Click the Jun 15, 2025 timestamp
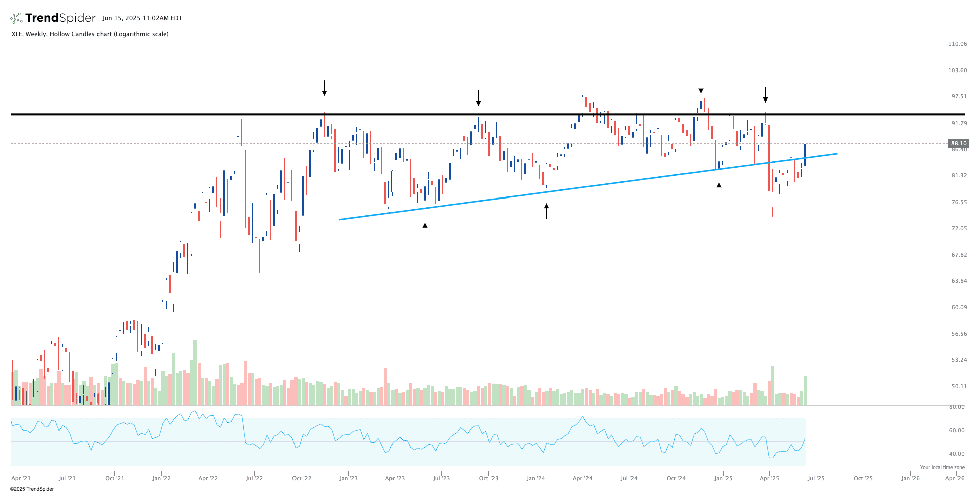 click(x=142, y=18)
